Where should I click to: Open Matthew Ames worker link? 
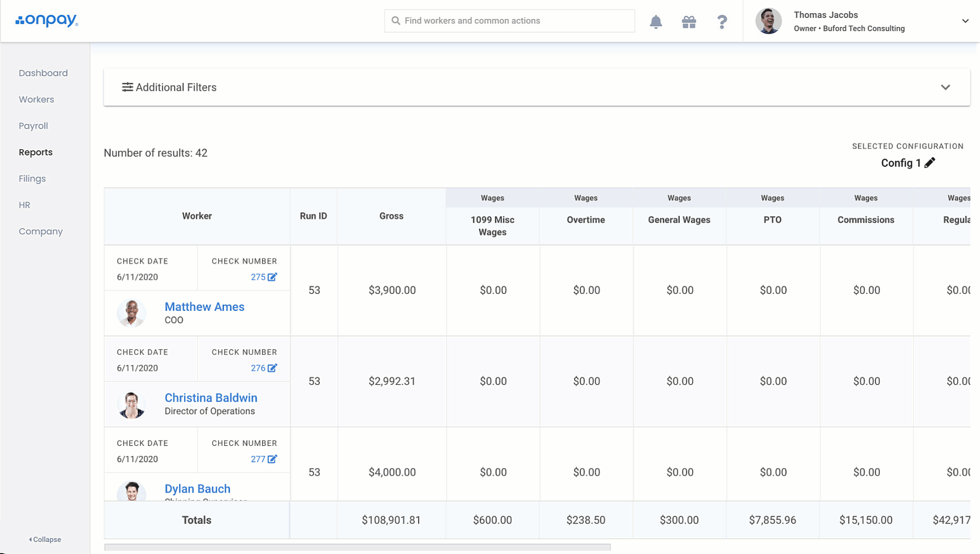pos(204,307)
